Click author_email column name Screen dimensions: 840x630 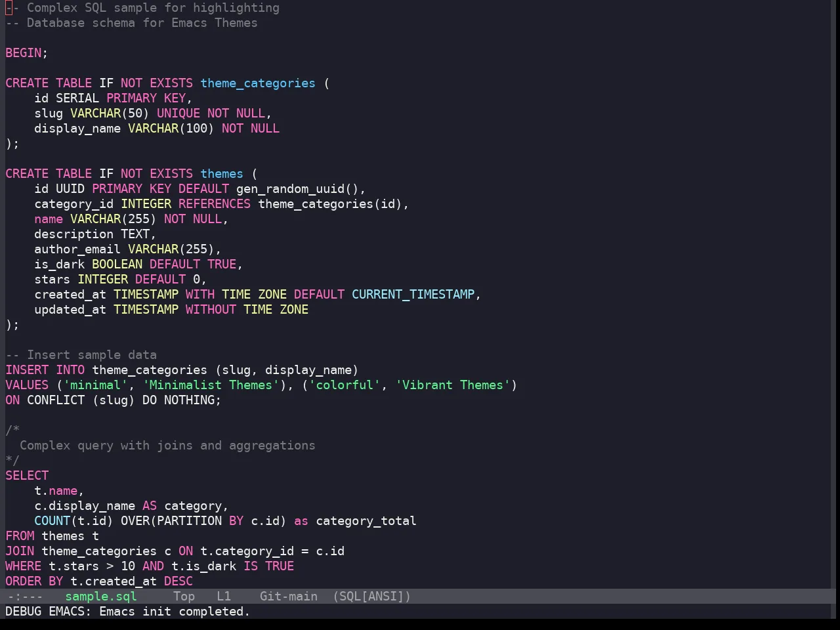pos(77,249)
